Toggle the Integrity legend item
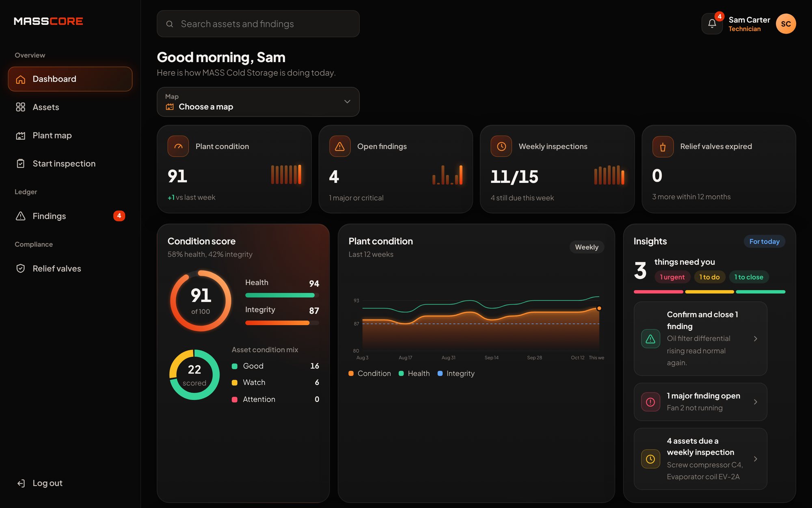The width and height of the screenshot is (812, 508). tap(456, 373)
